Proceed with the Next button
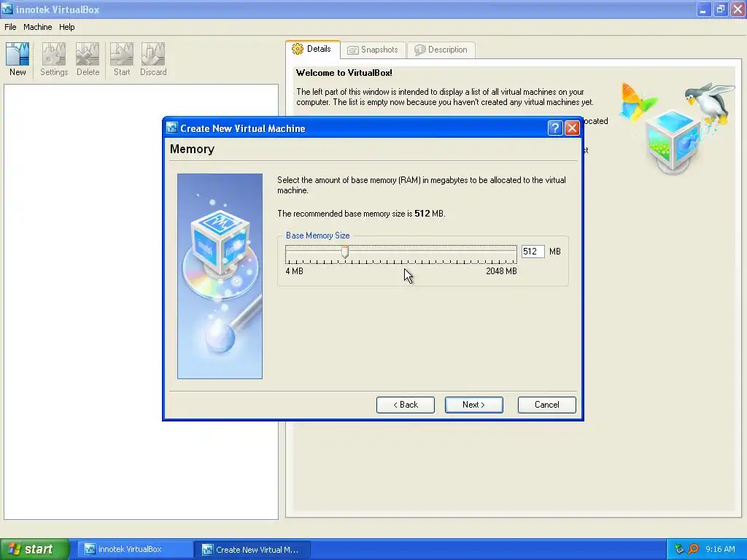This screenshot has width=747, height=560. (x=473, y=405)
